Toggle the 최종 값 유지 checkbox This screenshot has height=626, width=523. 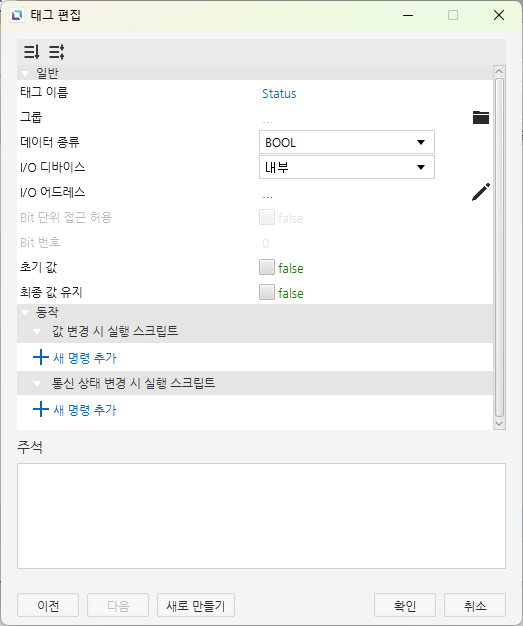[267, 292]
